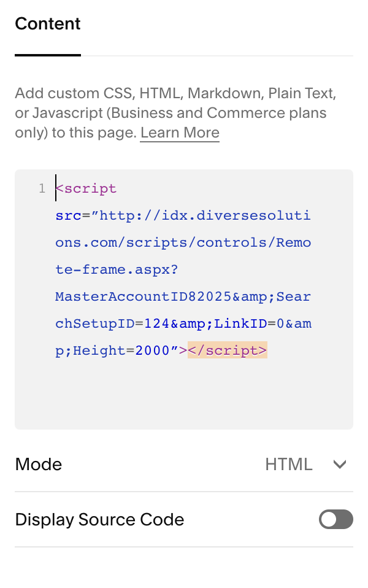Click the LinkID=0 parameter text
The image size is (368, 588).
coord(247,323)
